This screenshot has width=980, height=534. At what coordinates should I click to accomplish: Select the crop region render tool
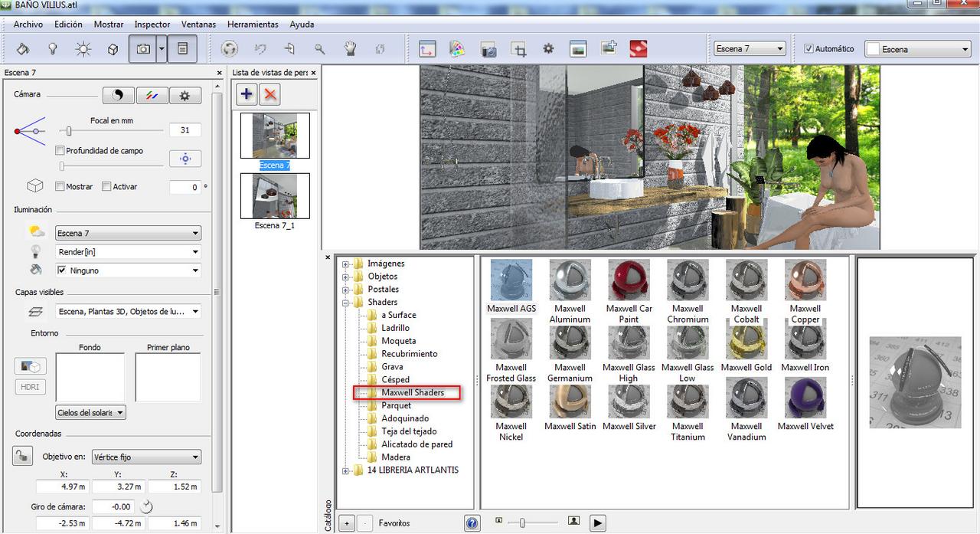point(518,50)
